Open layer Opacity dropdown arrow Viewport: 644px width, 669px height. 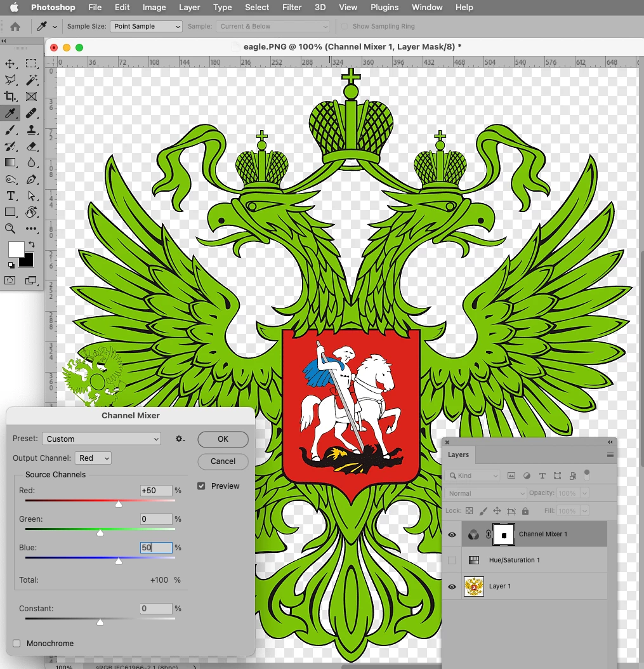585,493
